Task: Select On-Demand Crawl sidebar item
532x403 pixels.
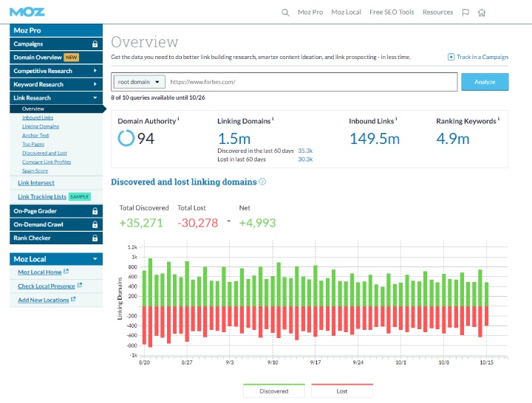Action: (56, 224)
